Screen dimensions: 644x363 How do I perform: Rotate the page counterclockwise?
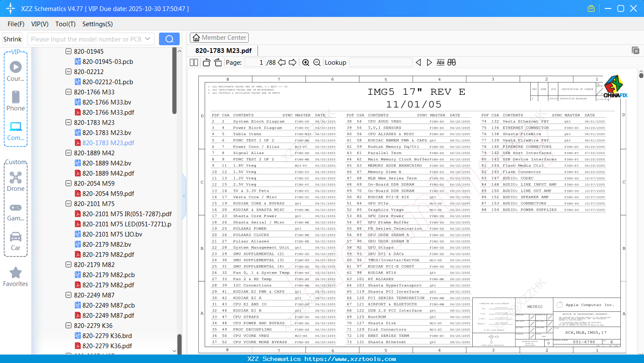[207, 63]
